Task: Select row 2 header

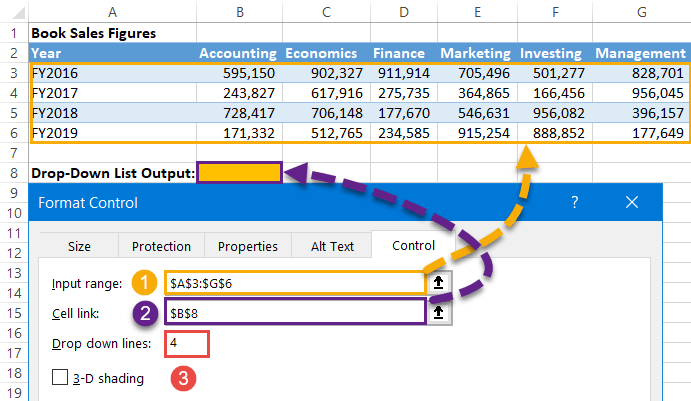Action: click(14, 53)
